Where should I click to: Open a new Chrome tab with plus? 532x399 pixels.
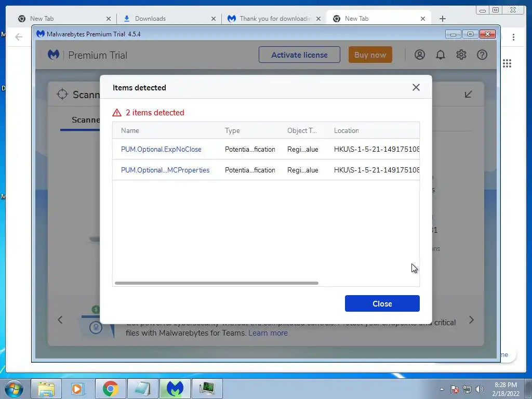443,19
